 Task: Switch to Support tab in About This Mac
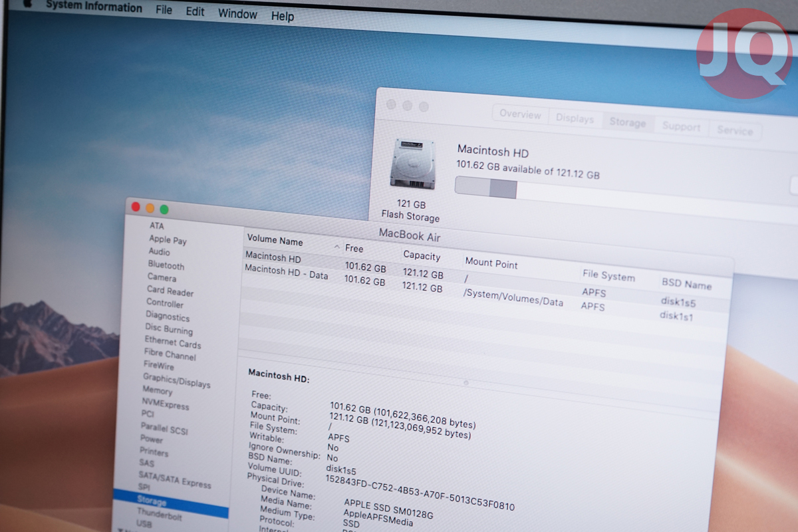coord(682,127)
